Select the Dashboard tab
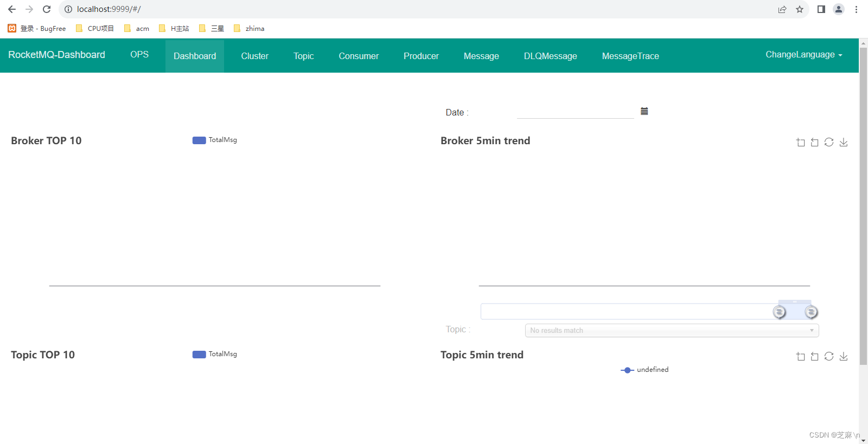This screenshot has width=868, height=444. (195, 56)
